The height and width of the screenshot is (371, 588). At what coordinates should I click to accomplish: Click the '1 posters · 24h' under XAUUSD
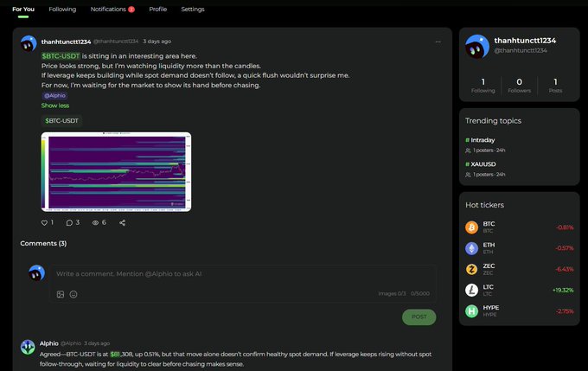click(x=489, y=175)
